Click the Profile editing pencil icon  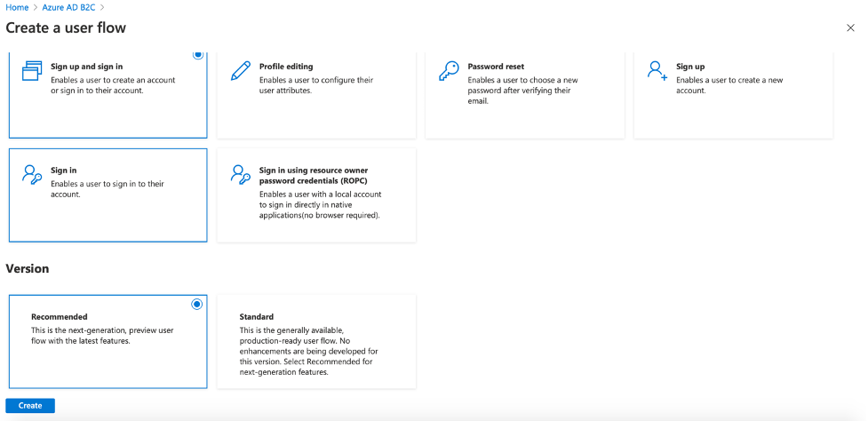[241, 71]
